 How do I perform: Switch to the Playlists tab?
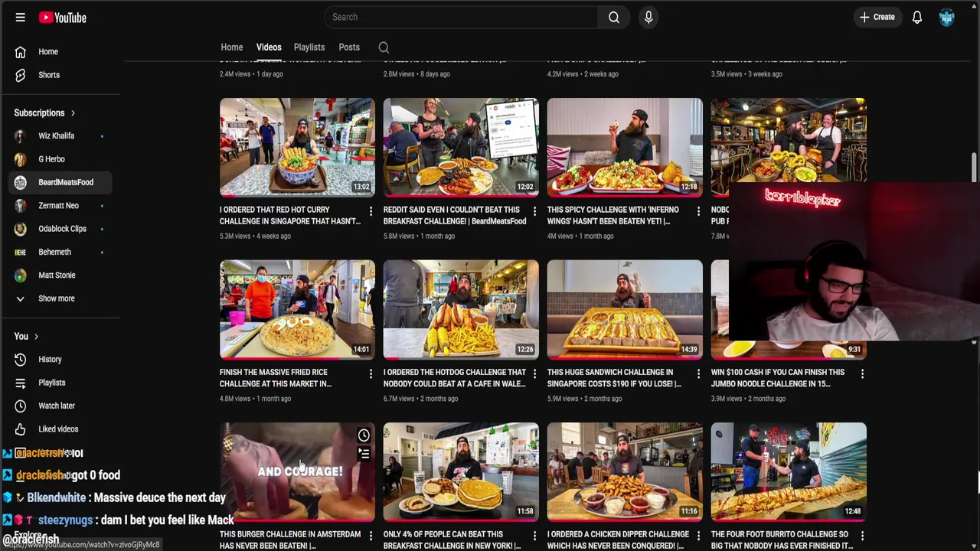pyautogui.click(x=309, y=47)
